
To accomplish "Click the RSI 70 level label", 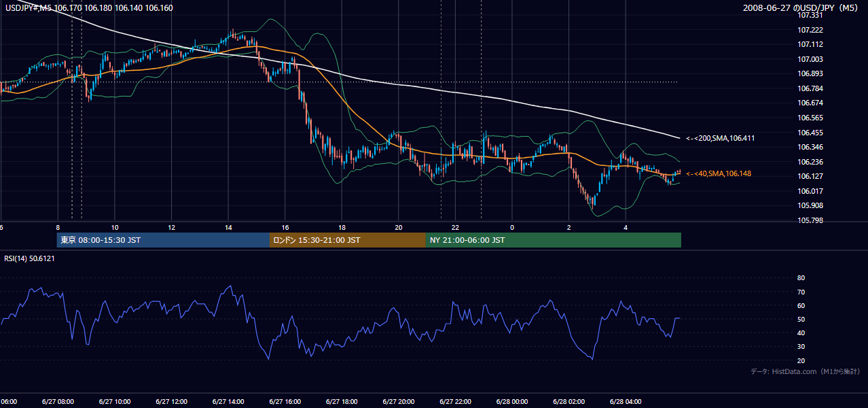I will pos(801,292).
